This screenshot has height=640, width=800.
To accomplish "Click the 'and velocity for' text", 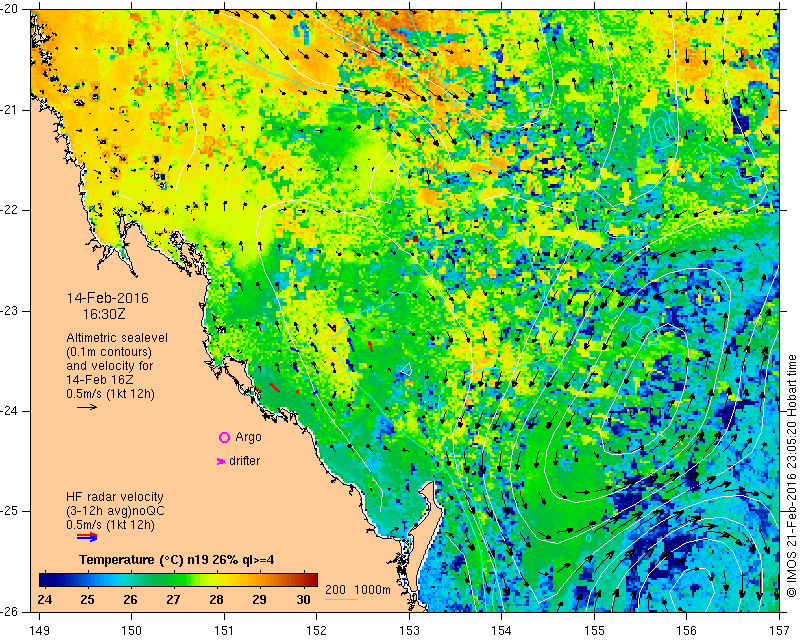I will pyautogui.click(x=109, y=366).
